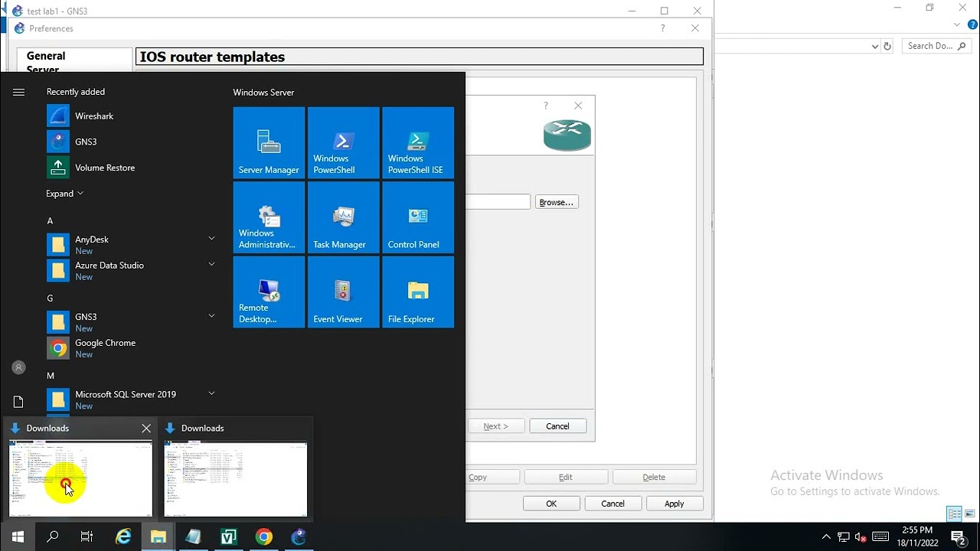The image size is (980, 551).
Task: Open the notification center icon
Action: point(958,537)
